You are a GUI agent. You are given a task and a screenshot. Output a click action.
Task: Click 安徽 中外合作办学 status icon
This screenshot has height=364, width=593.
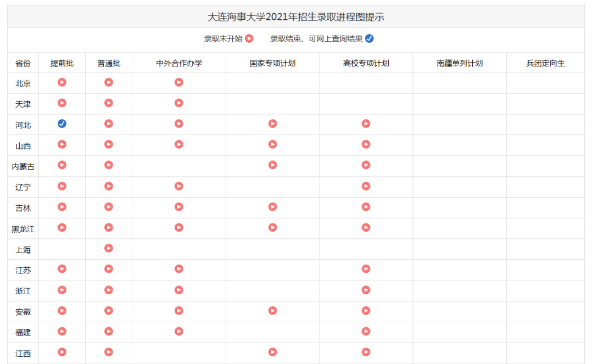[179, 311]
